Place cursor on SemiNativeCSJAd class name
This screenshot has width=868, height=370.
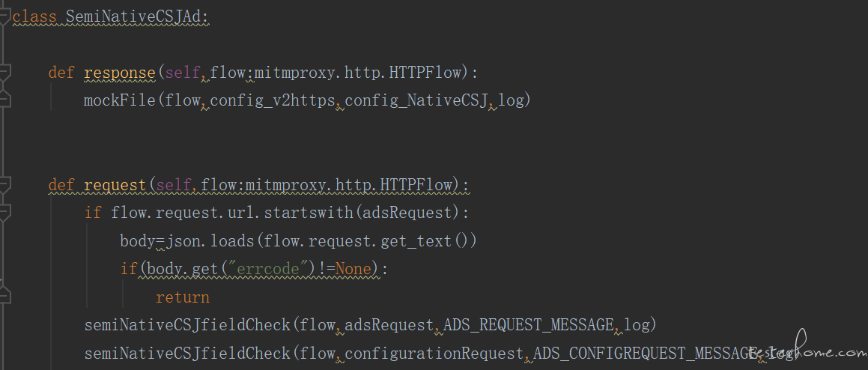(x=137, y=17)
